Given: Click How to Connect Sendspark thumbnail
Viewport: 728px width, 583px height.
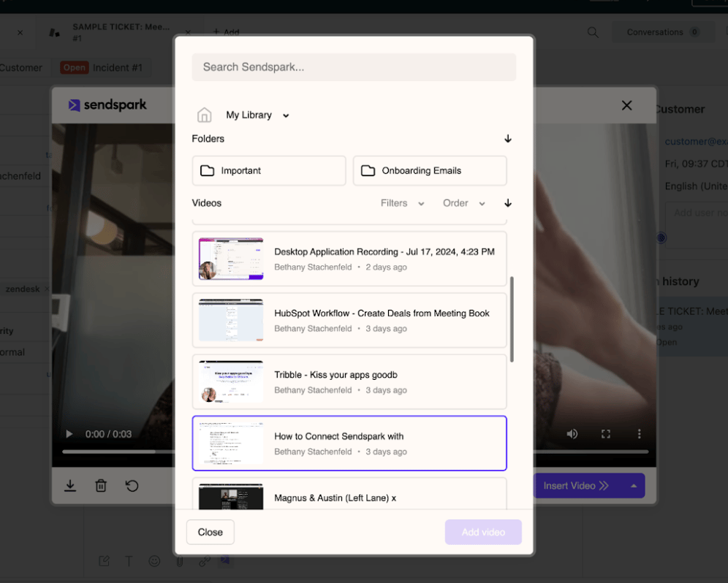Looking at the screenshot, I should click(231, 443).
